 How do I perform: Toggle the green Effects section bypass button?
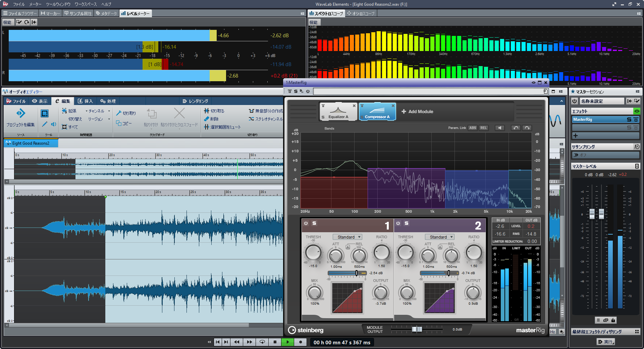pyautogui.click(x=636, y=111)
